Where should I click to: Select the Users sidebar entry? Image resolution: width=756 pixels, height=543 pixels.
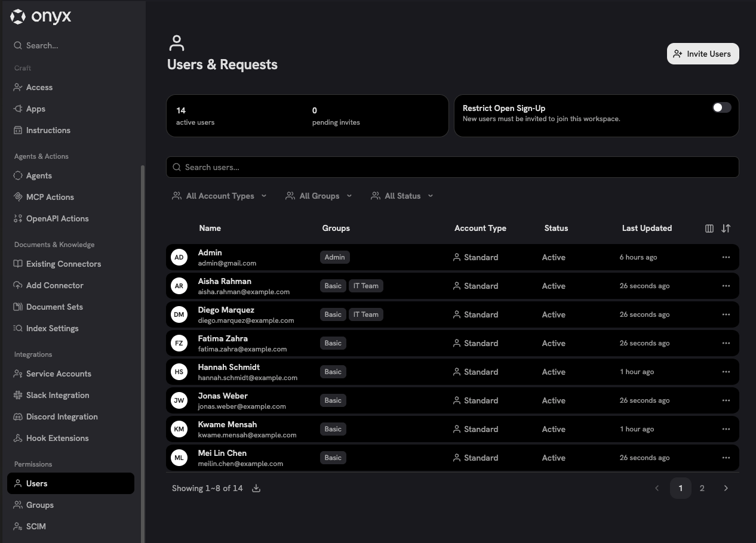(70, 483)
